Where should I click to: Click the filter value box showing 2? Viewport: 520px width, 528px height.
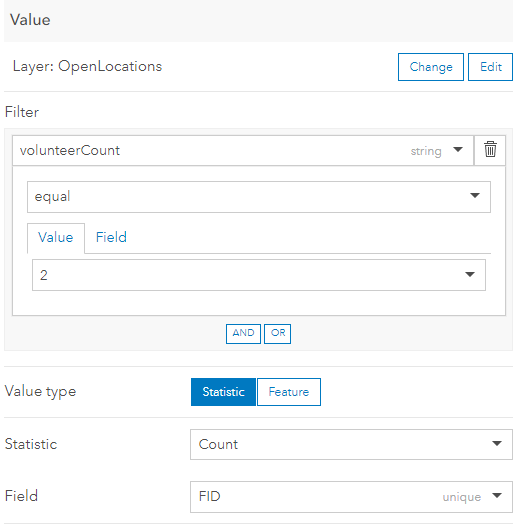[x=259, y=275]
